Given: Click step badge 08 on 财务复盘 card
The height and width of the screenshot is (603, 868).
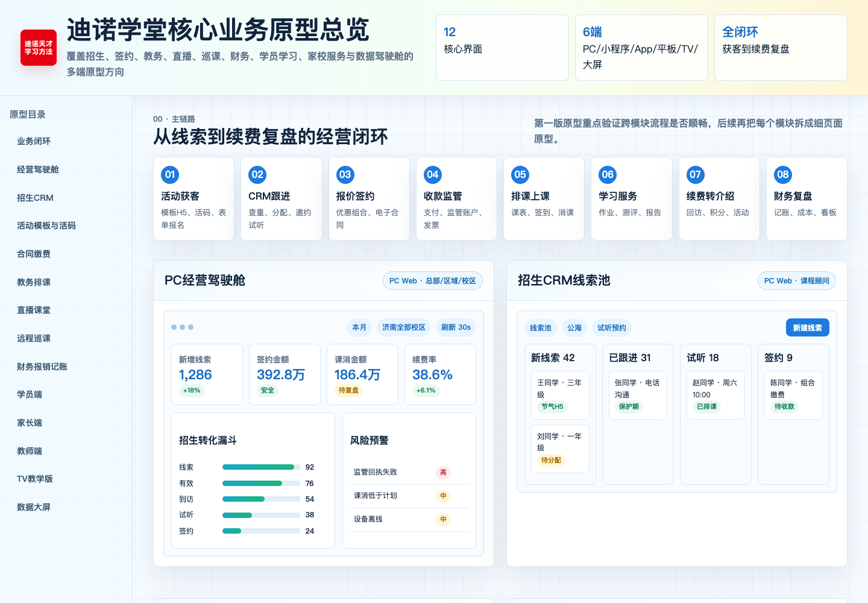Looking at the screenshot, I should [783, 175].
